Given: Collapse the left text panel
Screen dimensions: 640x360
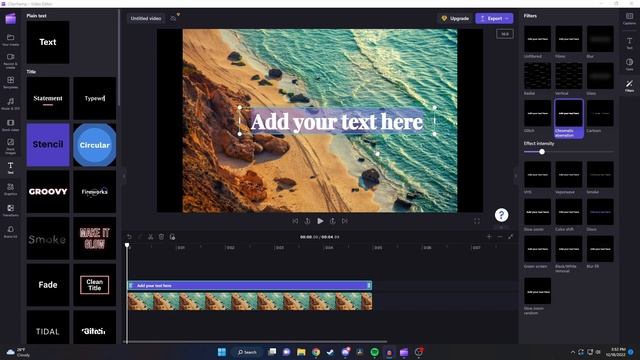Looking at the screenshot, I should coord(124,176).
